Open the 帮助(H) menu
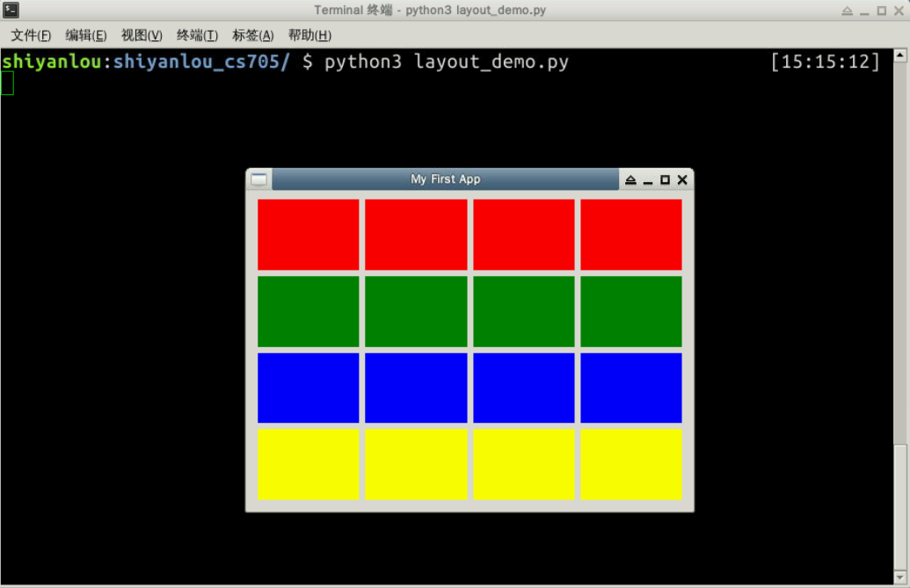The height and width of the screenshot is (588, 910). (309, 35)
